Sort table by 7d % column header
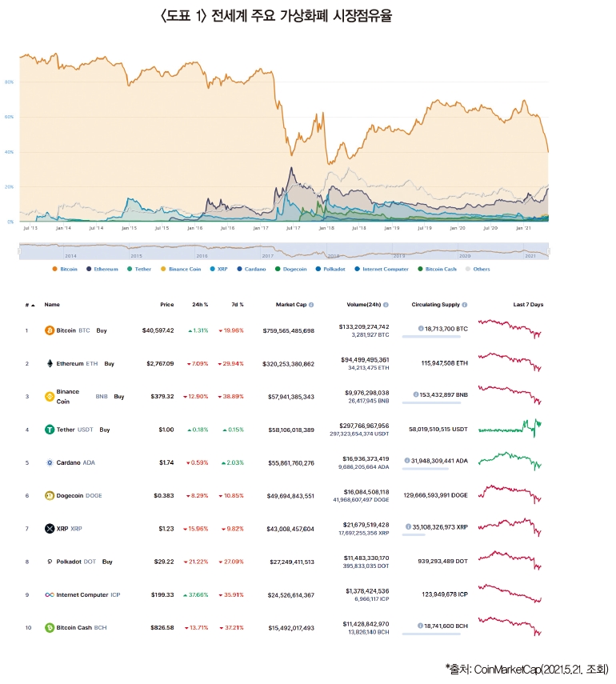Image resolution: width=616 pixels, height=684 pixels. [x=238, y=305]
